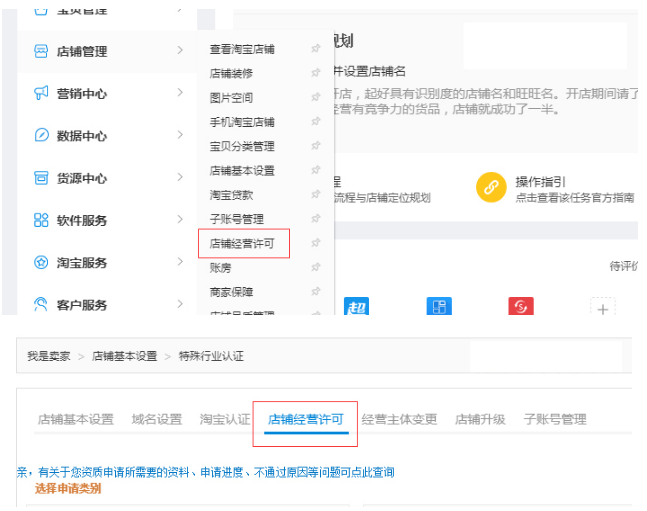The width and height of the screenshot is (647, 511).
Task: Expand 软件服务 menu arrow
Action: pyautogui.click(x=180, y=219)
